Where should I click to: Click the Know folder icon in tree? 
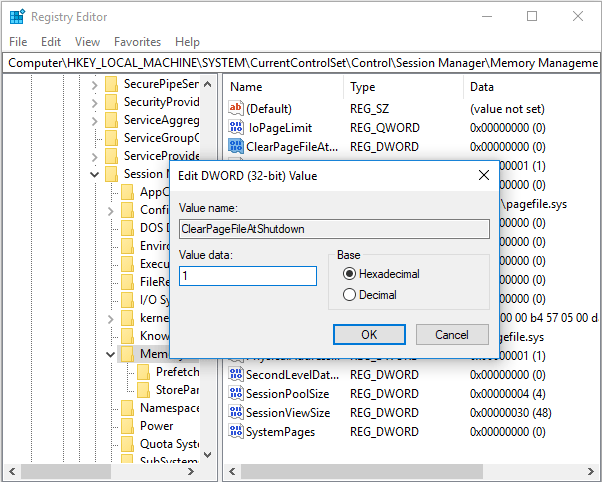[127, 336]
